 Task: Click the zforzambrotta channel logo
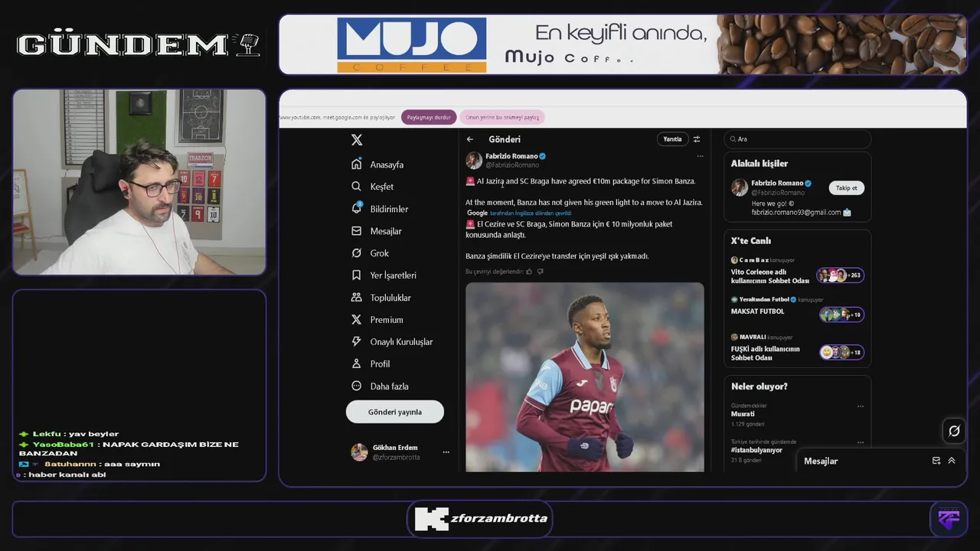pos(481,519)
